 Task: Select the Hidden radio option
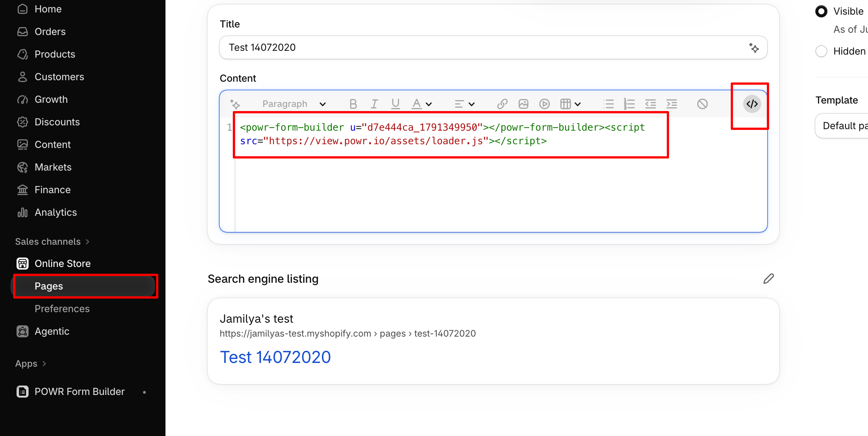tap(821, 51)
